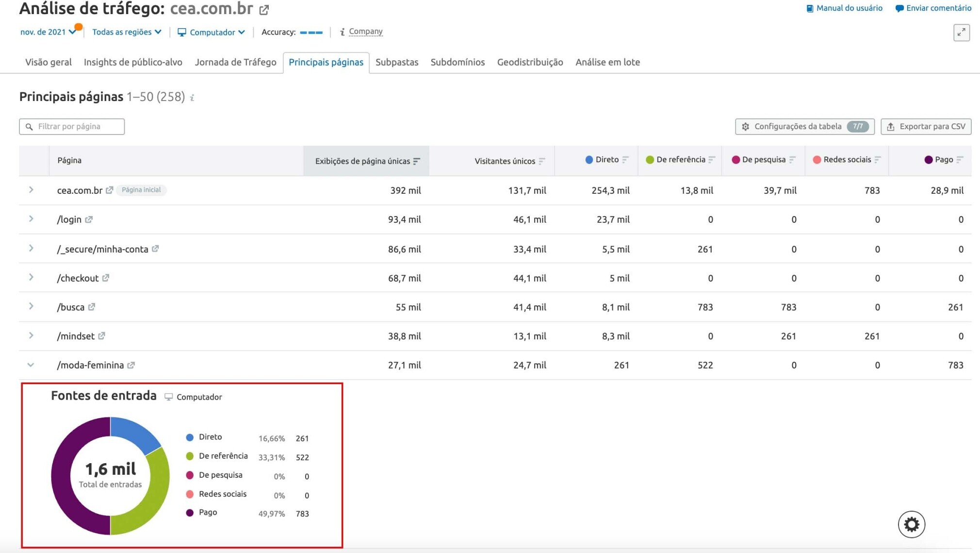Viewport: 980px width, 553px height.
Task: Open the Computador device dropdown
Action: 211,32
